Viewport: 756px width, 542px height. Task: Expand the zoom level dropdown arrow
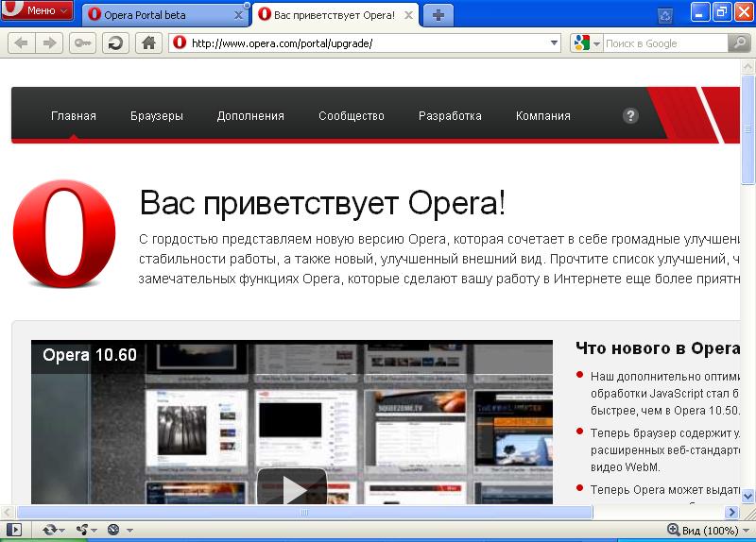click(747, 531)
